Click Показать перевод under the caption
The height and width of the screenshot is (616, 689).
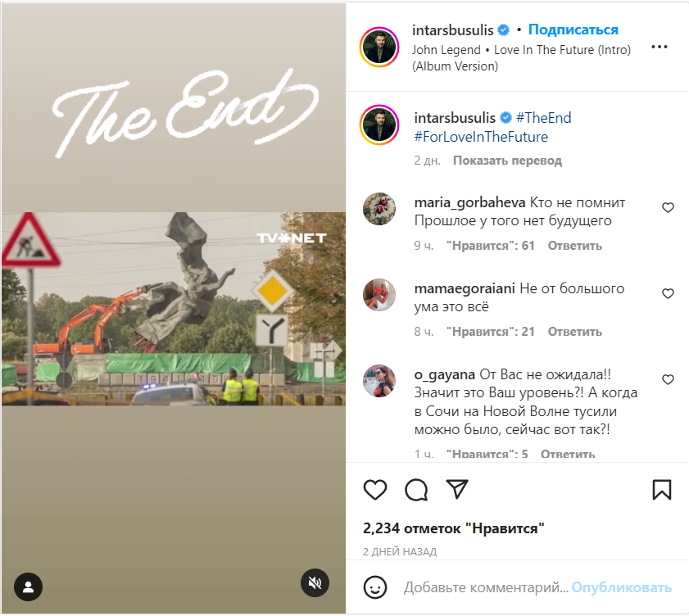click(x=507, y=161)
